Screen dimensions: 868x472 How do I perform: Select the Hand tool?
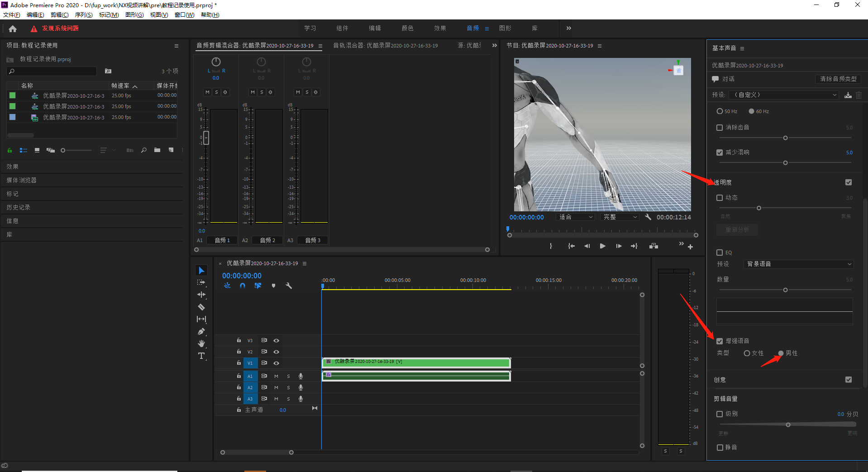[x=201, y=343]
